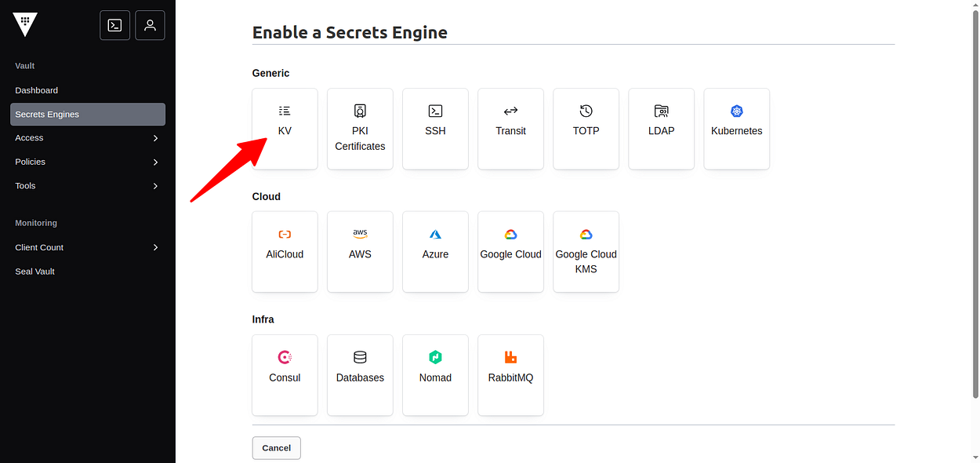Open Client Count in Monitoring
980x463 pixels.
pos(88,247)
